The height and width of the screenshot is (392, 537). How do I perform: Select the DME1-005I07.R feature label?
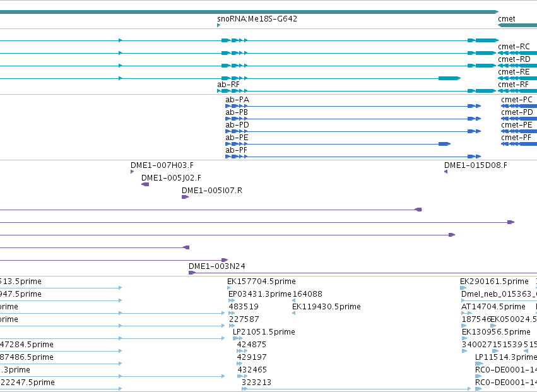coord(212,191)
